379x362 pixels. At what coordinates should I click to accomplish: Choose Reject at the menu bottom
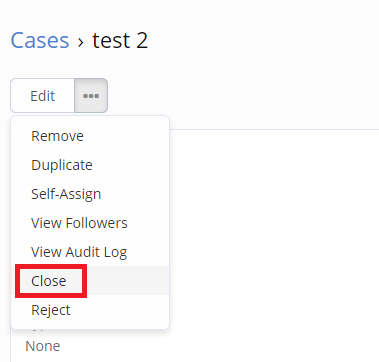click(x=90, y=310)
